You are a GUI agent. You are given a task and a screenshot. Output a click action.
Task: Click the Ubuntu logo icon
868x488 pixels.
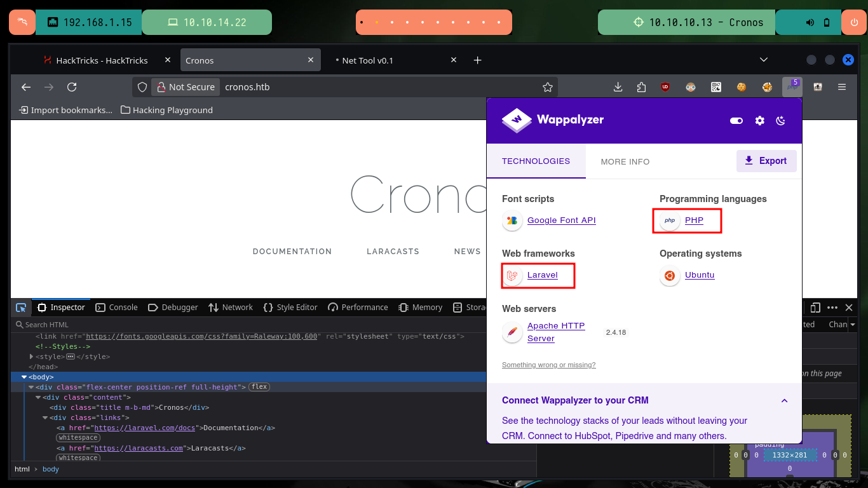(669, 275)
